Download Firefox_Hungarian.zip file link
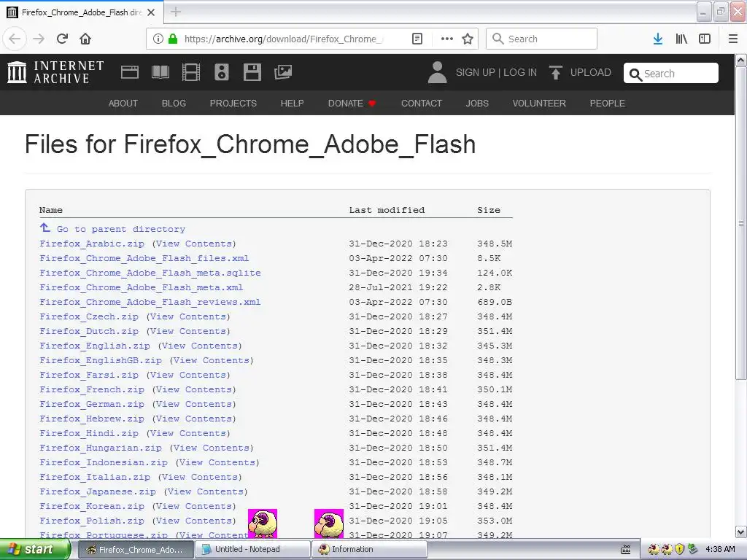Viewport: 747px width, 560px height. click(101, 448)
